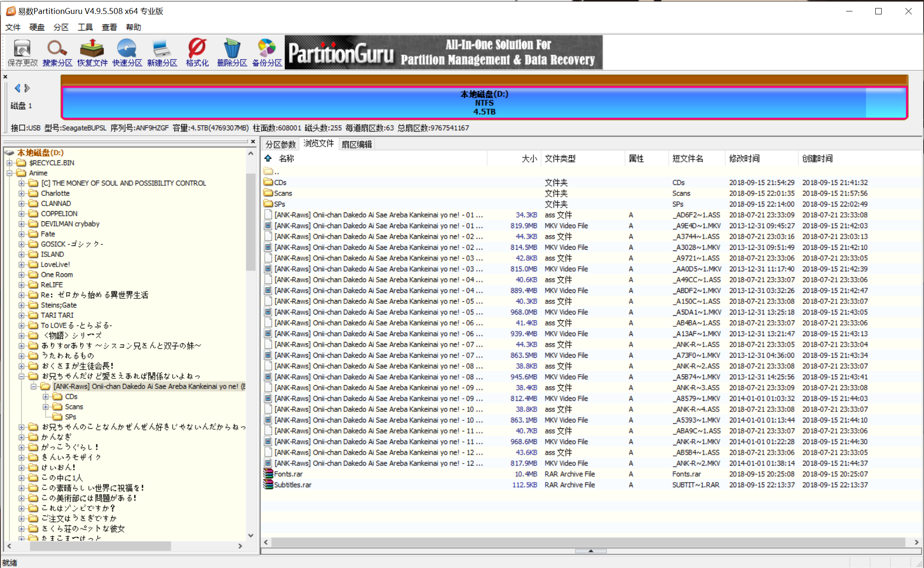
Task: Open the 备份分区 backup partition tool
Action: click(267, 52)
